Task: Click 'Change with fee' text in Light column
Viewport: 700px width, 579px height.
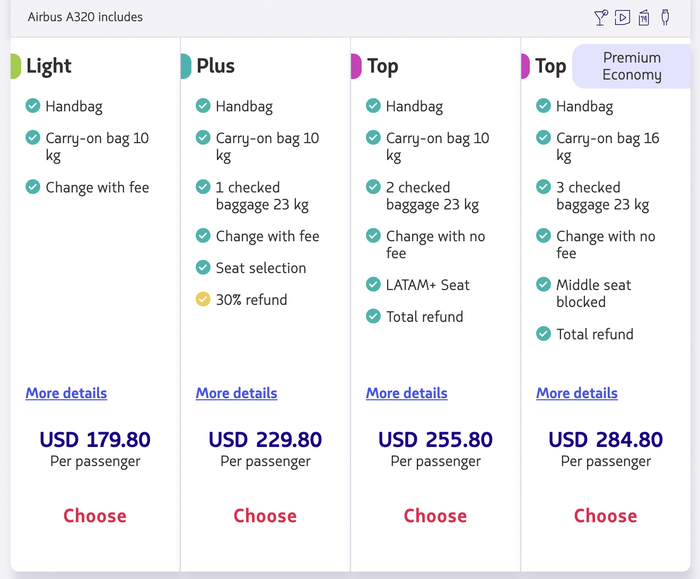Action: click(97, 187)
